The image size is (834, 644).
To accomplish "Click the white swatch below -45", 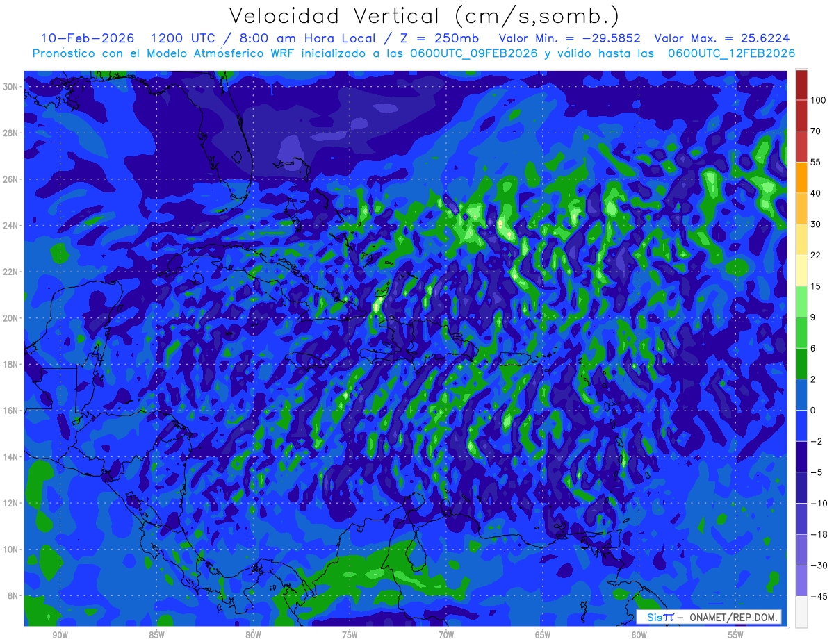I will tap(801, 612).
